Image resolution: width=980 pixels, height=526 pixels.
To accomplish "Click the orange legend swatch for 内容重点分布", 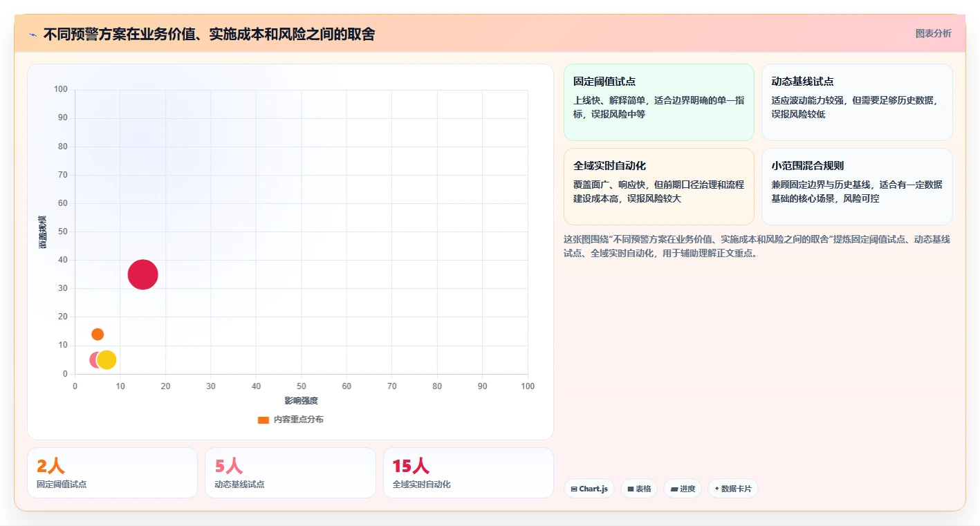I will [263, 420].
